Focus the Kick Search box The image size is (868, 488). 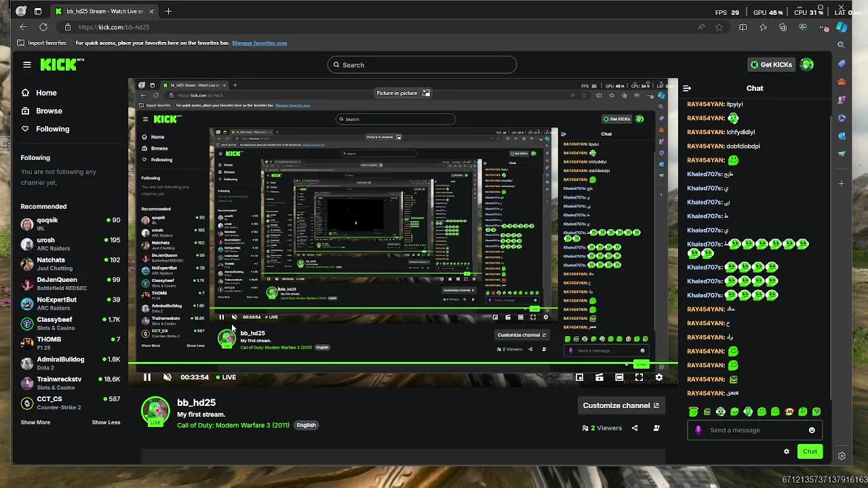(x=422, y=65)
